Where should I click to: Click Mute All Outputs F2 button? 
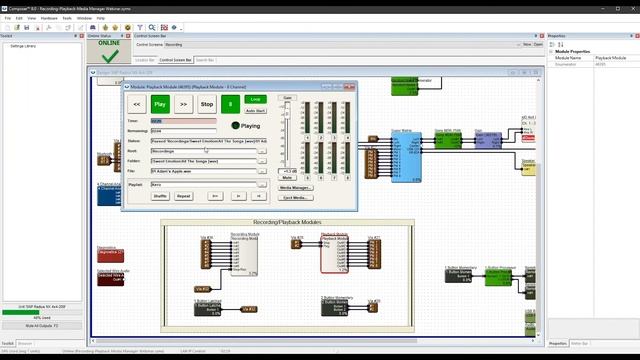pyautogui.click(x=42, y=326)
